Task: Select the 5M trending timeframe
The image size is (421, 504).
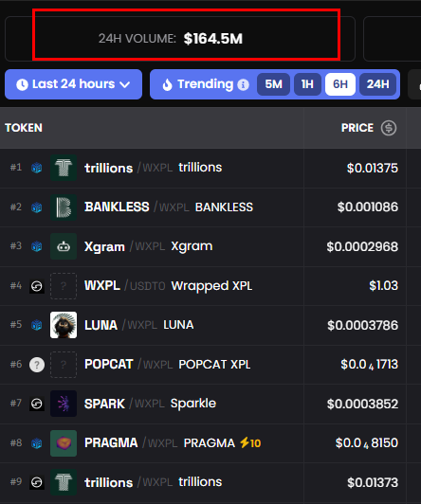Action: [273, 84]
